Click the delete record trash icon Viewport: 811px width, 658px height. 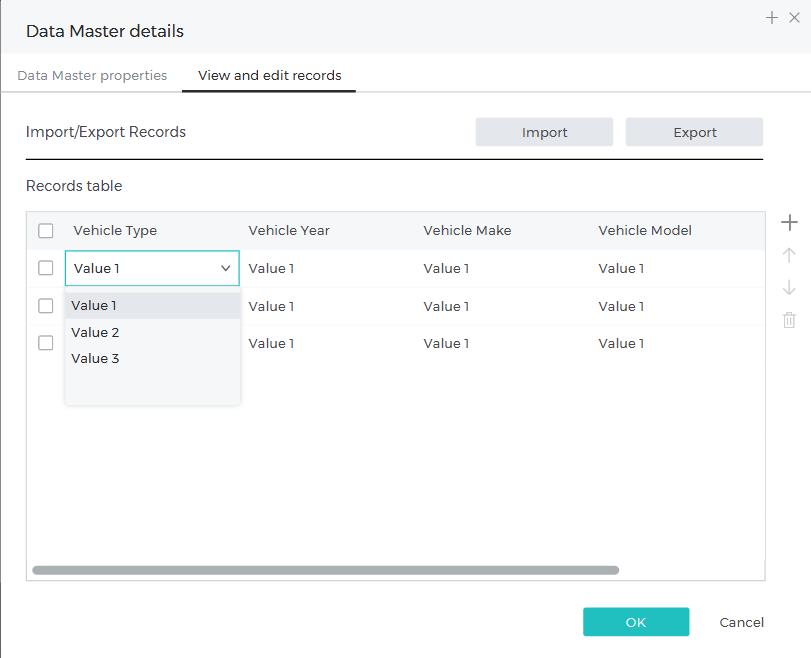(x=789, y=320)
